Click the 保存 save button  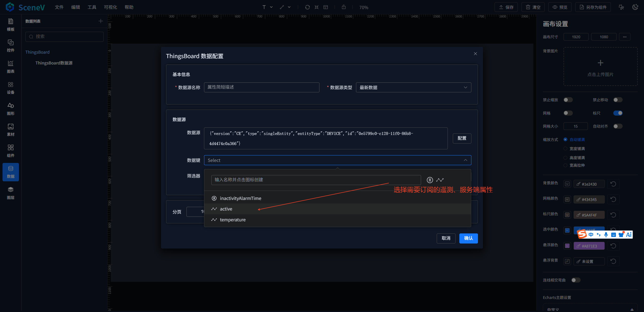tap(506, 7)
